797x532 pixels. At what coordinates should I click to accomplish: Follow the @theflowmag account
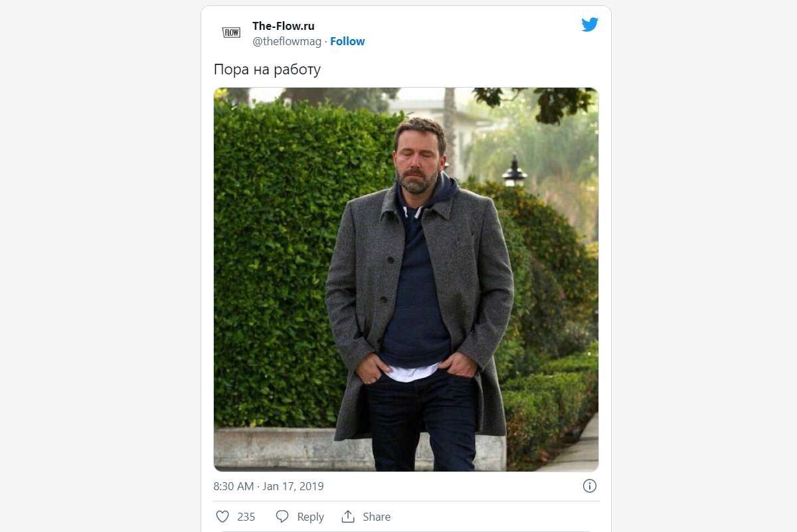coord(347,41)
